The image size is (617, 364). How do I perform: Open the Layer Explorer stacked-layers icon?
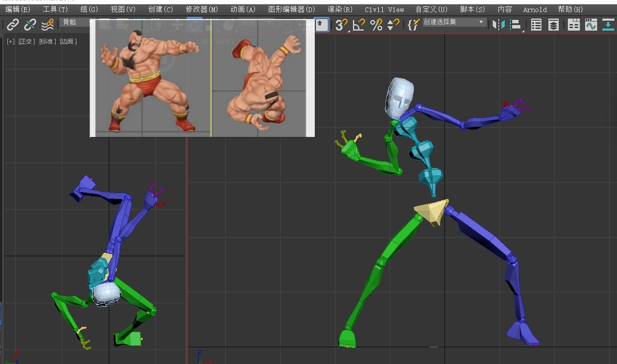(x=553, y=25)
